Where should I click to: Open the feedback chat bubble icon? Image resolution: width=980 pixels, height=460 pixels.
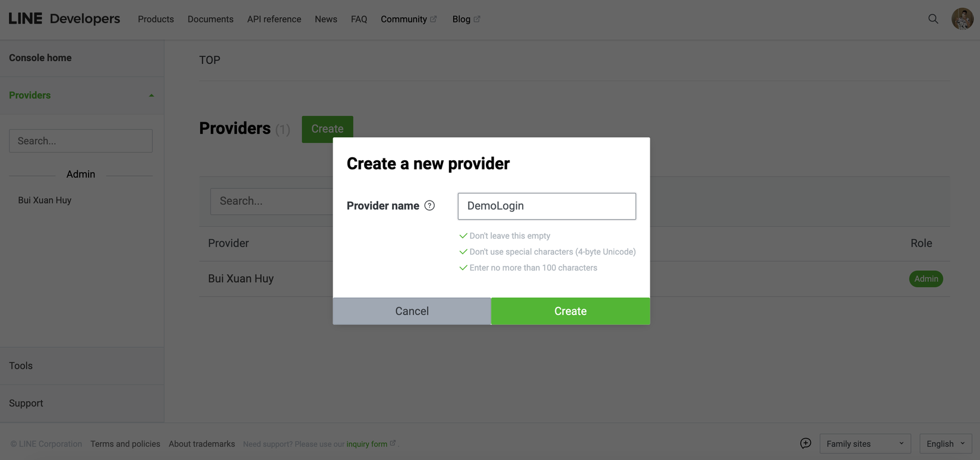[805, 443]
